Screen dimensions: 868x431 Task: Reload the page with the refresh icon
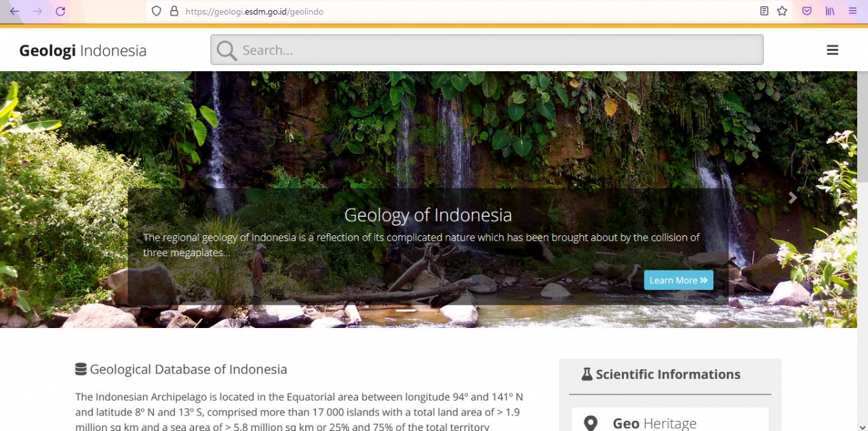[x=60, y=12]
